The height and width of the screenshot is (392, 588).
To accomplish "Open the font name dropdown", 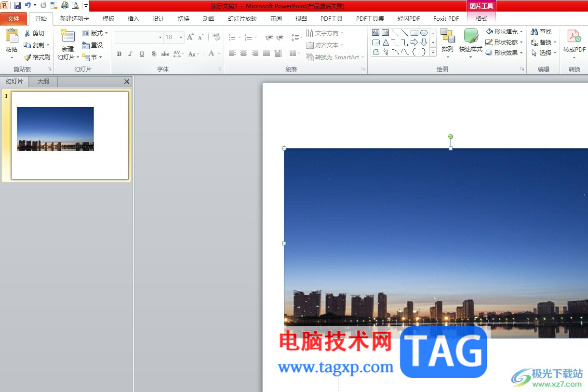I will [x=160, y=37].
